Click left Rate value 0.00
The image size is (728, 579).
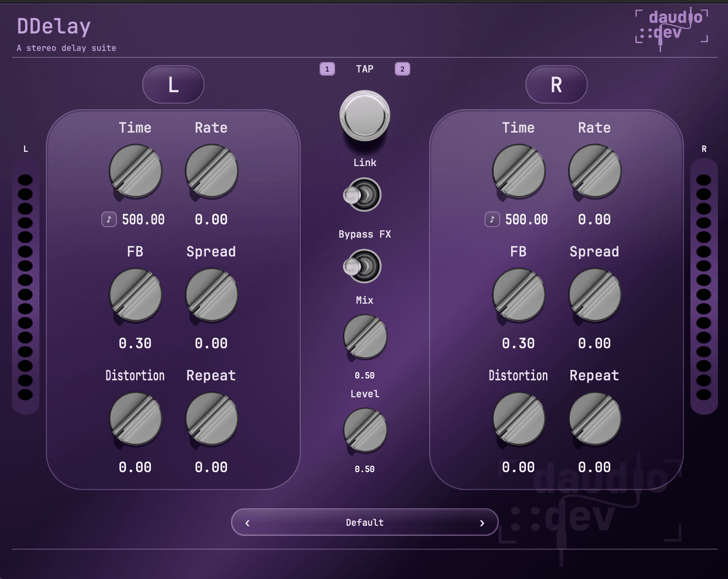[211, 219]
